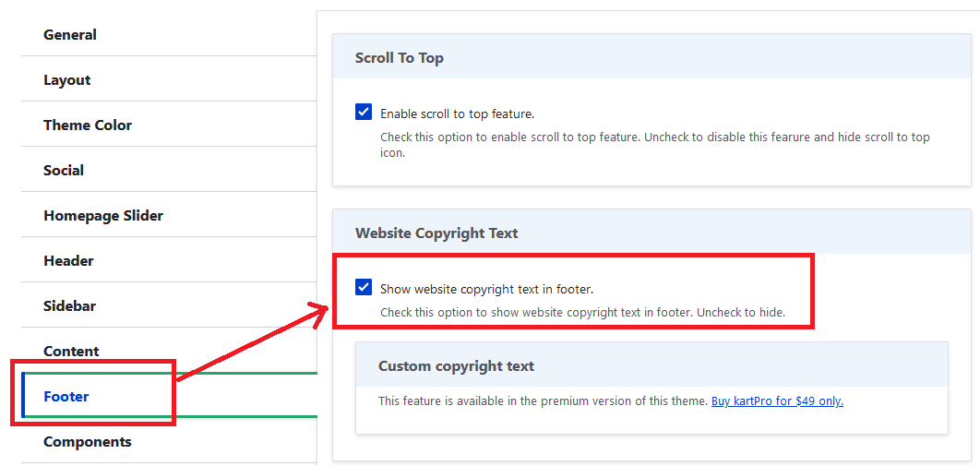Open the Header settings tab
The image size is (980, 466).
coord(68,261)
